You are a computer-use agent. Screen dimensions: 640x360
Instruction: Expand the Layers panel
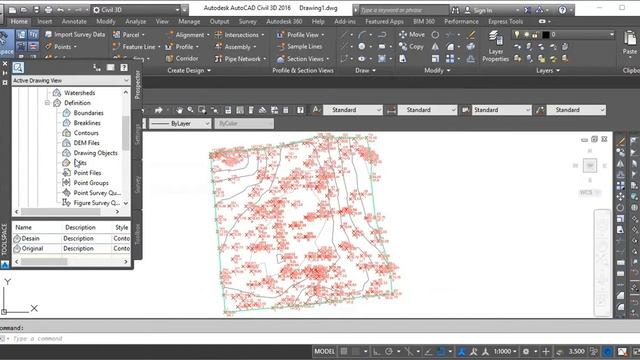click(x=547, y=71)
